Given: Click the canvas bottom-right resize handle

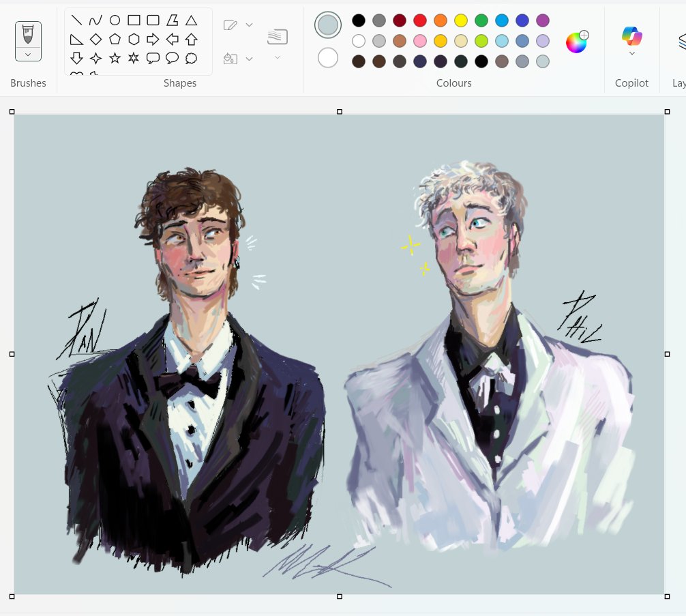Looking at the screenshot, I should coord(667,596).
